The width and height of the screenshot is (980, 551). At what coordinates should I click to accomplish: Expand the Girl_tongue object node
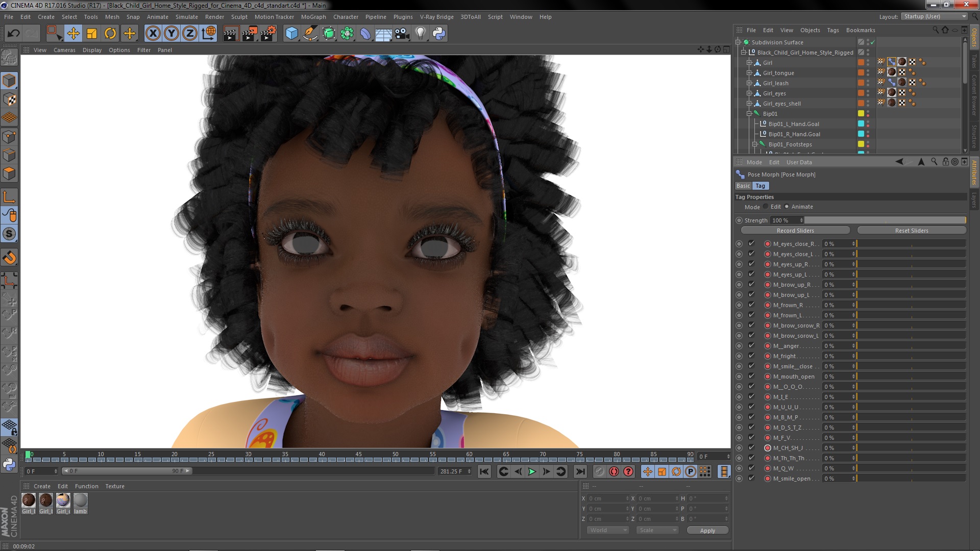[749, 73]
